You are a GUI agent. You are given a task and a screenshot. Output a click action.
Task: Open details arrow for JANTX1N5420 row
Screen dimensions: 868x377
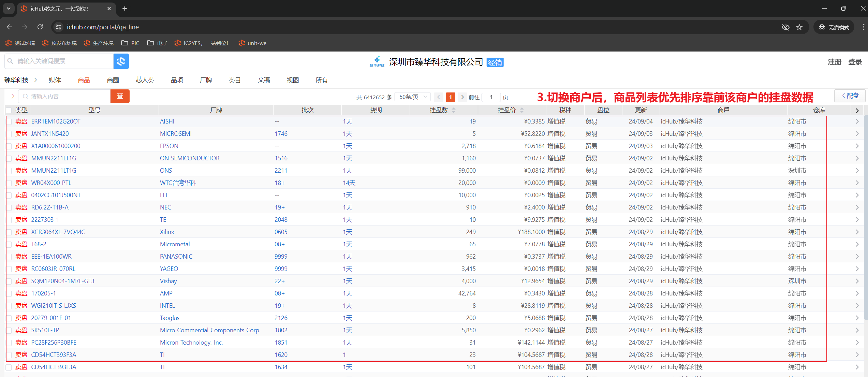tap(857, 134)
